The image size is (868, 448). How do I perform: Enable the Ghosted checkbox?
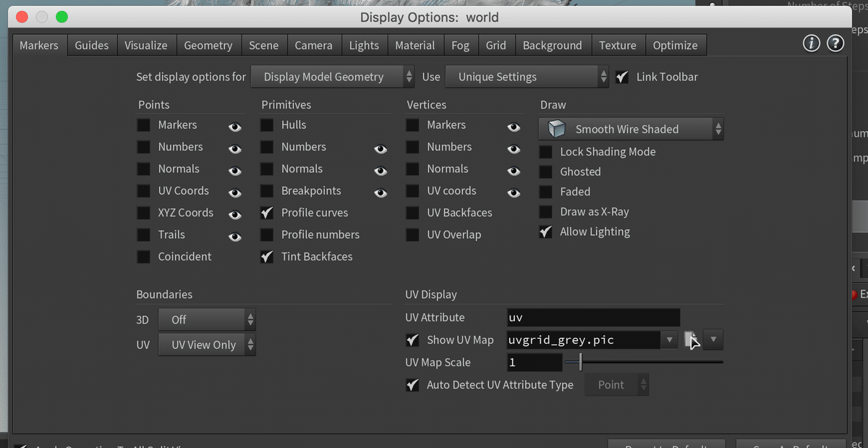547,172
